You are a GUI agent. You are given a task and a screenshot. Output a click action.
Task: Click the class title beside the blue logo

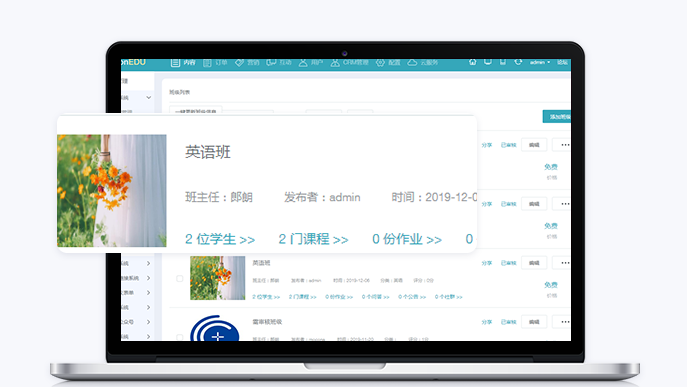(267, 322)
